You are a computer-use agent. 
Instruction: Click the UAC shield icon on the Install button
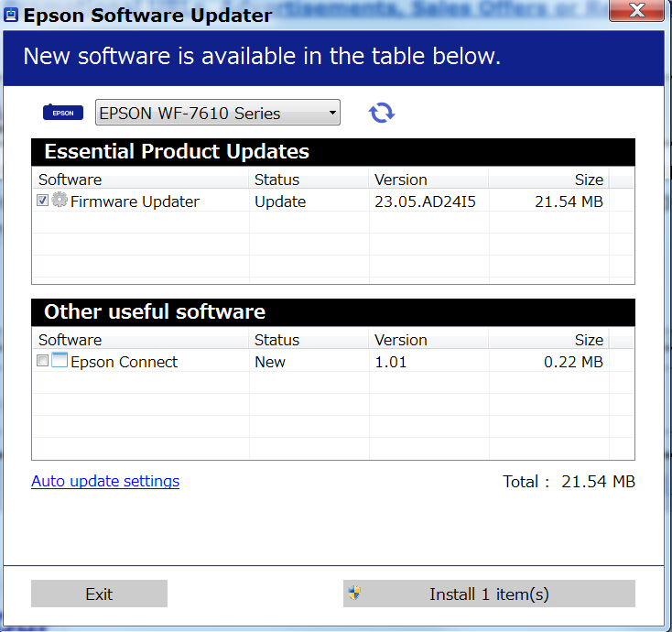pos(354,594)
